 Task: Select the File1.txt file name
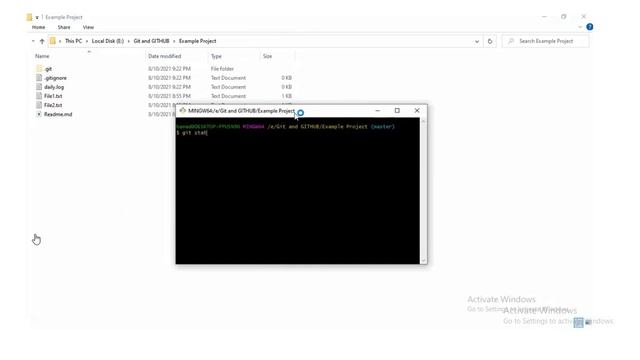53,96
